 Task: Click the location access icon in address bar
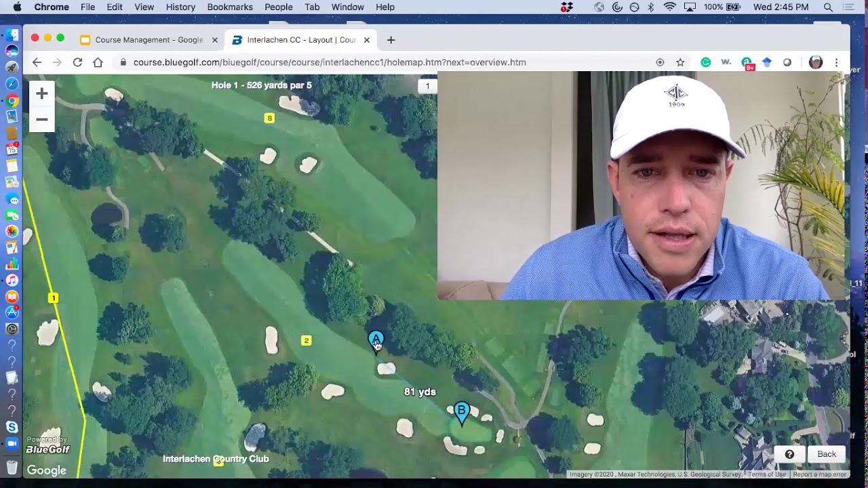[x=660, y=62]
